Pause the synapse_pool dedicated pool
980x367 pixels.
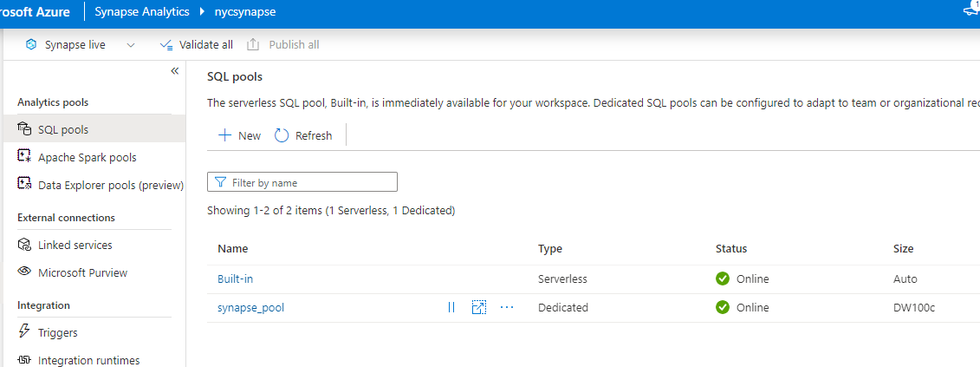451,307
